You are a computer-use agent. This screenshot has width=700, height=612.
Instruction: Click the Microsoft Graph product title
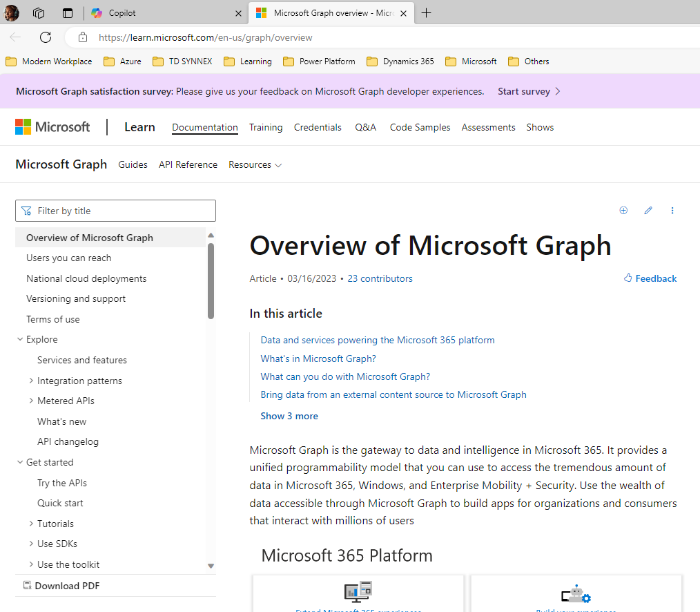point(61,164)
